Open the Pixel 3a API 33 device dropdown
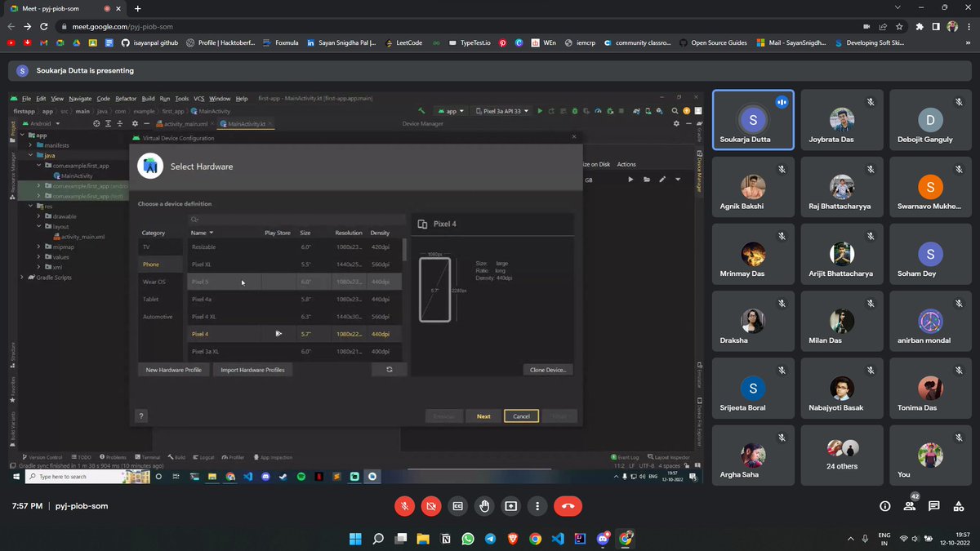Screen dimensions: 980x551 tap(500, 109)
